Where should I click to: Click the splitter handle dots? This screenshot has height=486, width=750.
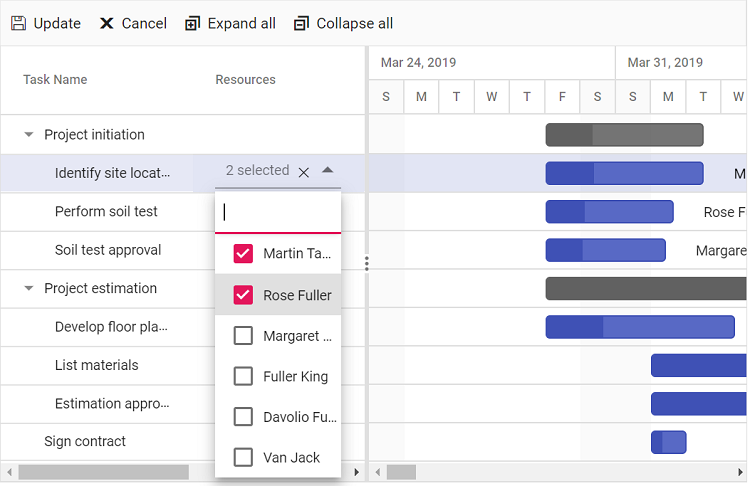tap(367, 264)
